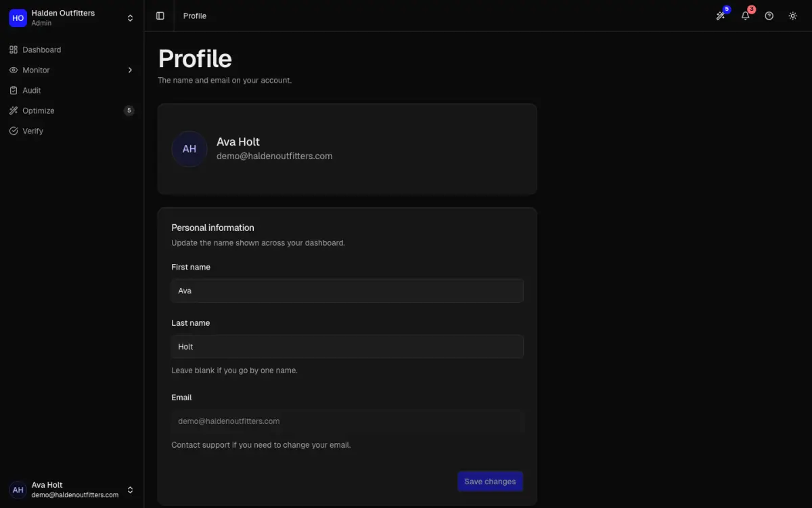This screenshot has height=508, width=812.
Task: Click the Profile breadcrumb label
Action: (195, 16)
